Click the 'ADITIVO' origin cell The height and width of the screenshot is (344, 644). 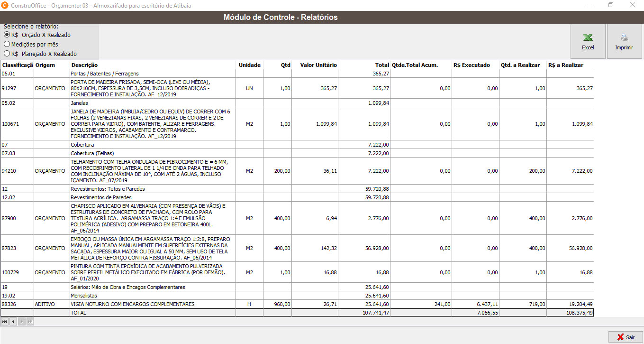(52, 304)
